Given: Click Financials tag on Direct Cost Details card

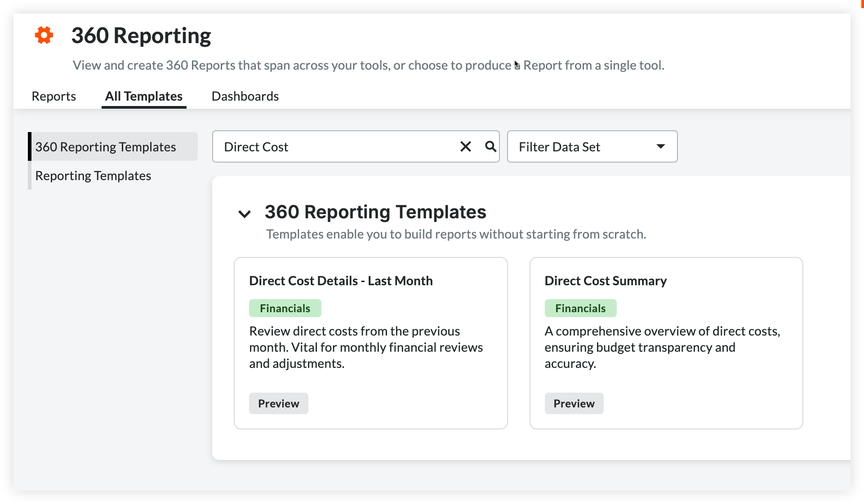Looking at the screenshot, I should pyautogui.click(x=285, y=308).
